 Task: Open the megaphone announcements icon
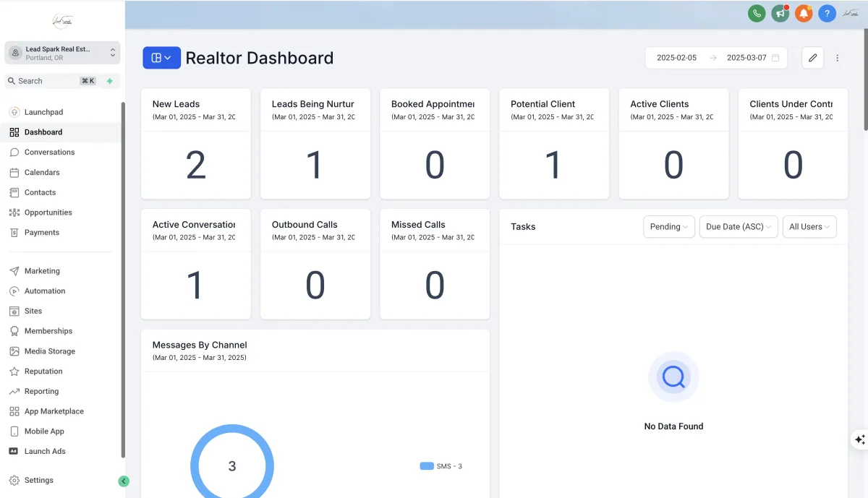pyautogui.click(x=780, y=13)
